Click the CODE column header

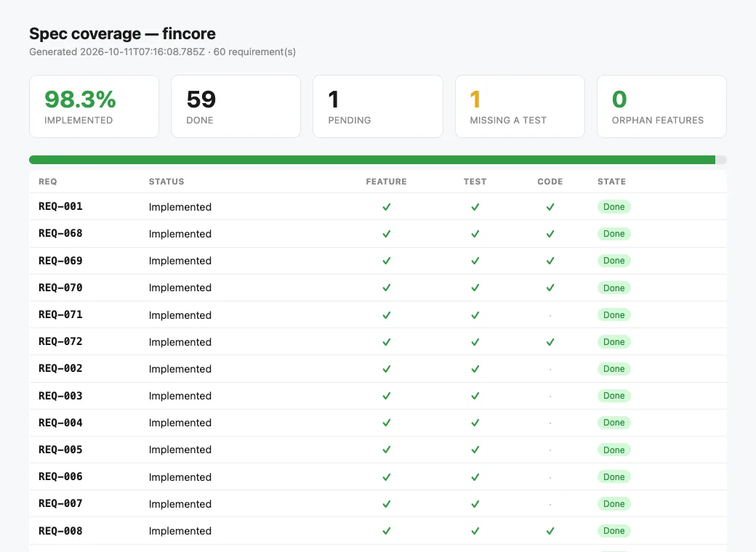[x=550, y=182]
